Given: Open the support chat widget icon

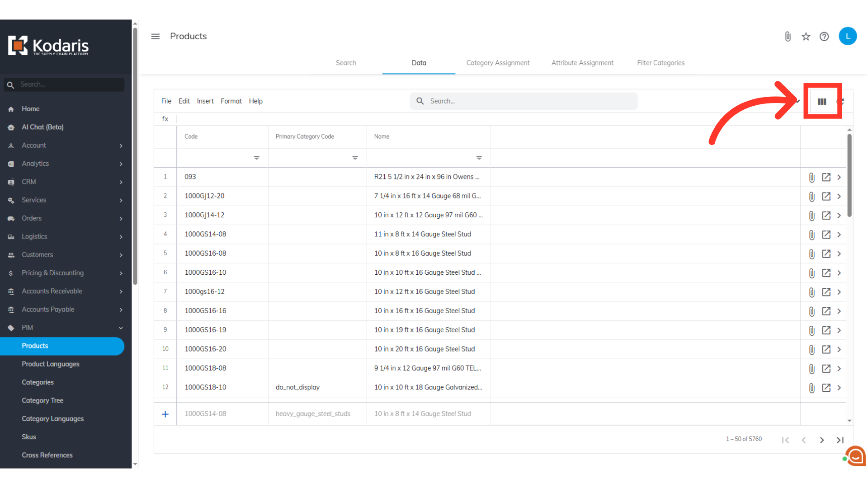Looking at the screenshot, I should (x=856, y=456).
